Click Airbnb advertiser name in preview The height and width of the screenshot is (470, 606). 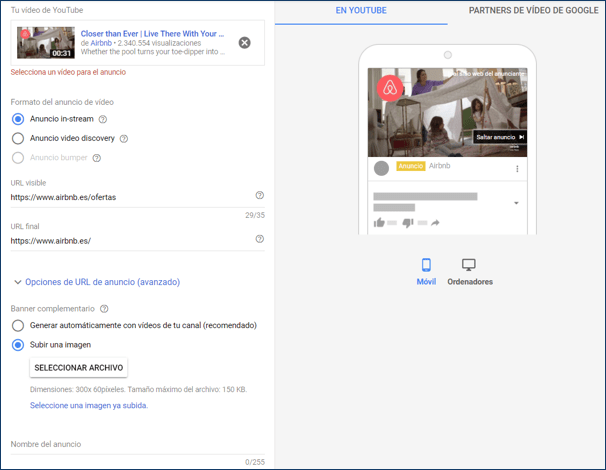tap(439, 166)
